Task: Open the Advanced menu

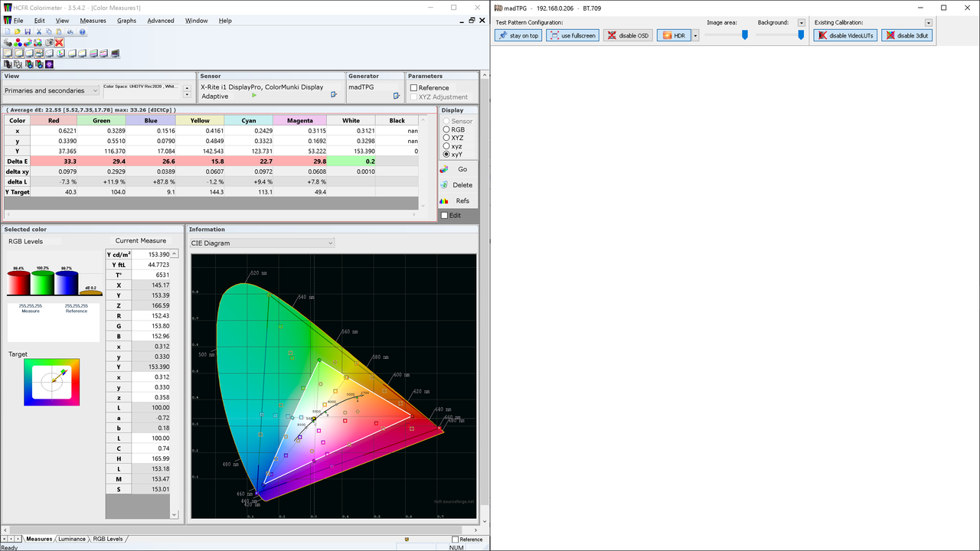Action: point(161,21)
